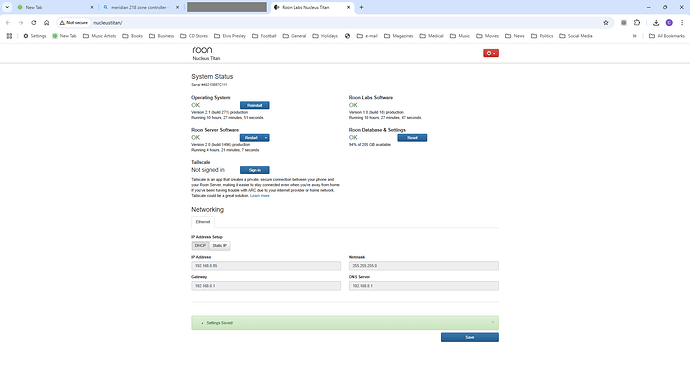The image size is (690, 370).
Task: Sign in to Tailscale
Action: (255, 170)
